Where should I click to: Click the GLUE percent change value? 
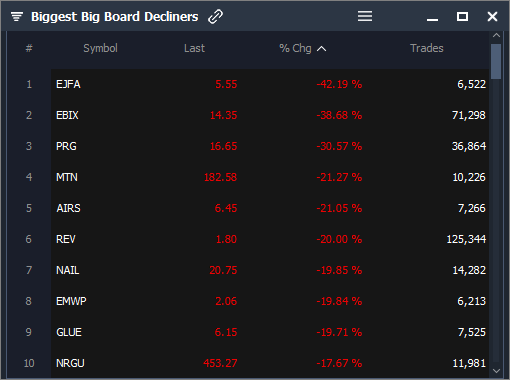tap(339, 332)
